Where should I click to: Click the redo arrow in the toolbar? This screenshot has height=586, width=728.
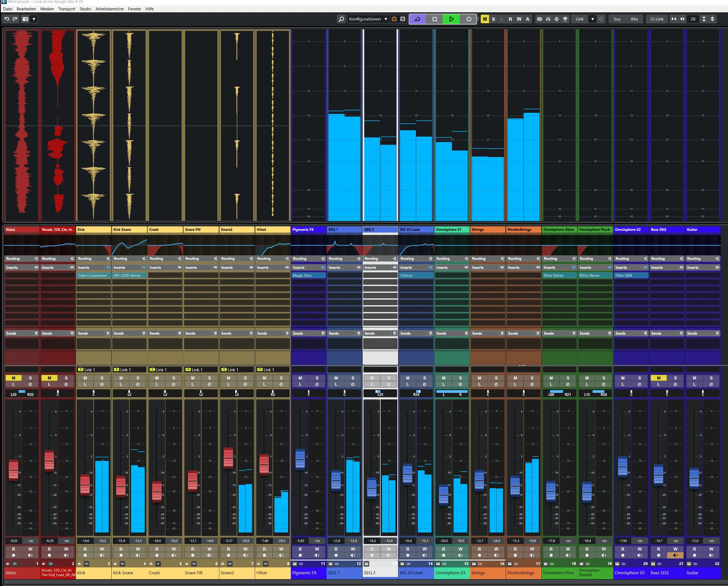tap(15, 19)
